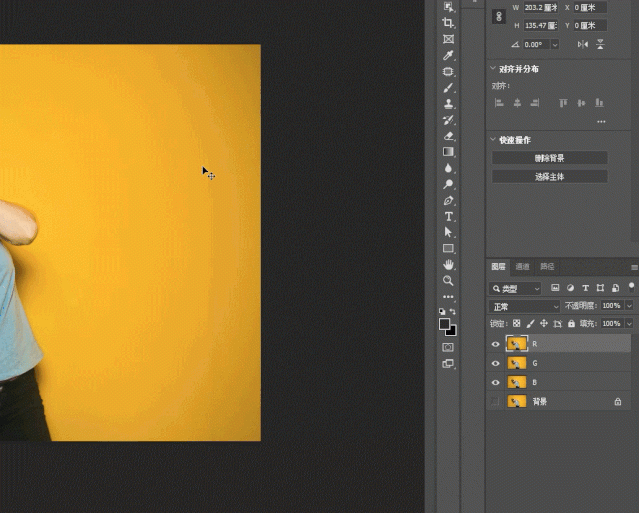The image size is (639, 513).
Task: Hide the B layer with its eye icon
Action: point(496,383)
